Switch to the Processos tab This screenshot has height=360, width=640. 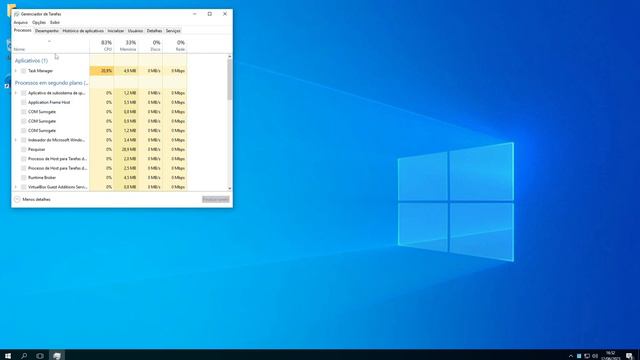click(22, 31)
